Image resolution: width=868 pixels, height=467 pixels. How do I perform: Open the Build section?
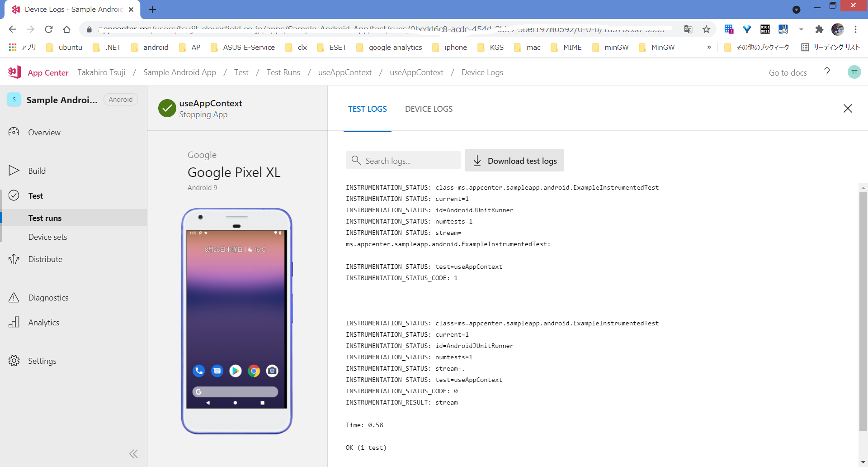coord(37,171)
